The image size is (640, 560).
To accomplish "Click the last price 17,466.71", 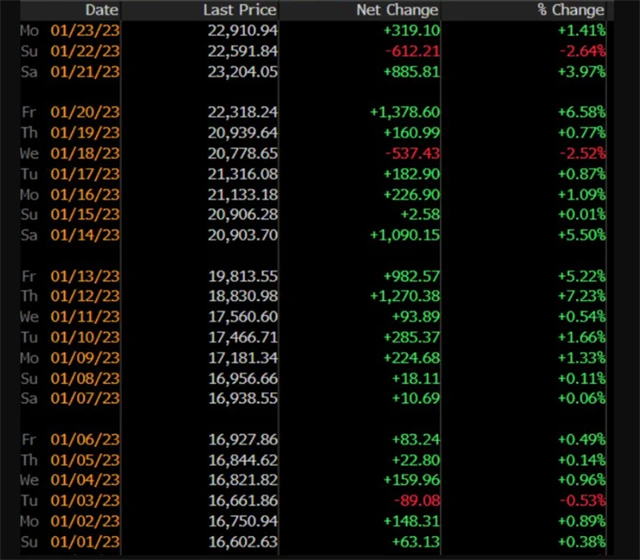I will point(243,337).
